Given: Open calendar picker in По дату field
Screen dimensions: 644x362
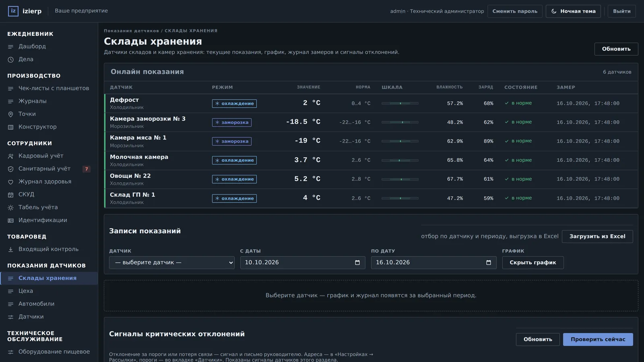Looking at the screenshot, I should click(x=489, y=263).
